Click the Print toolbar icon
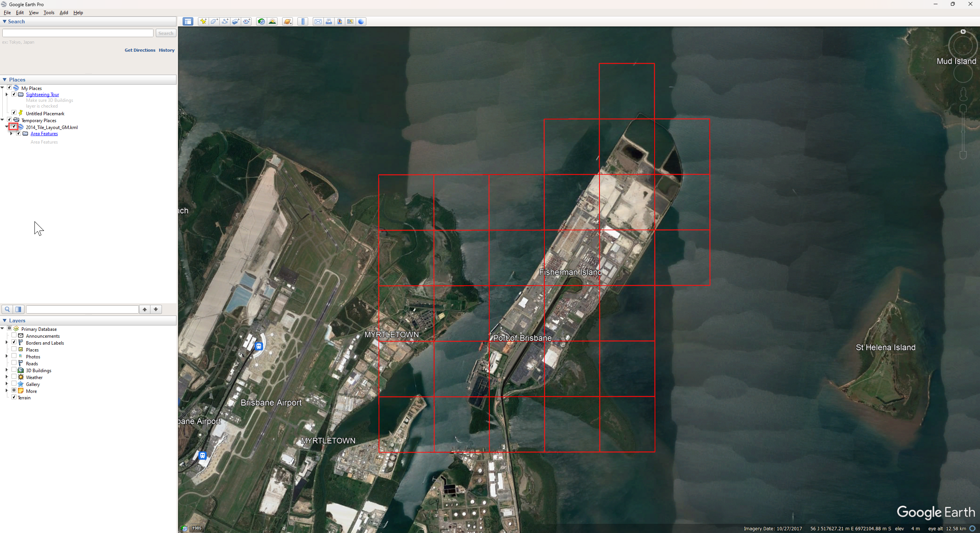This screenshot has width=980, height=533. pos(329,21)
